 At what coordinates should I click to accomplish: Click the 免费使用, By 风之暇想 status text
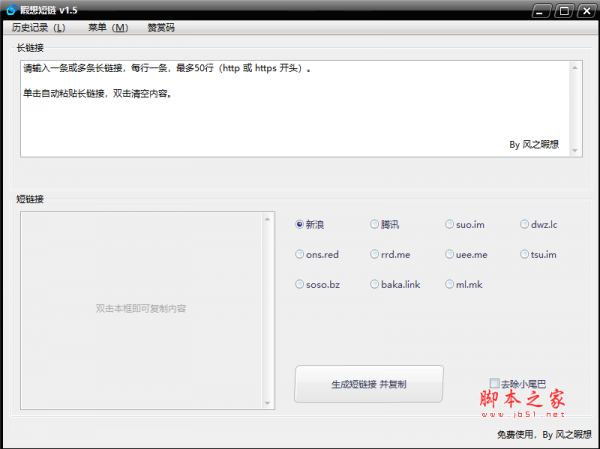[x=544, y=434]
